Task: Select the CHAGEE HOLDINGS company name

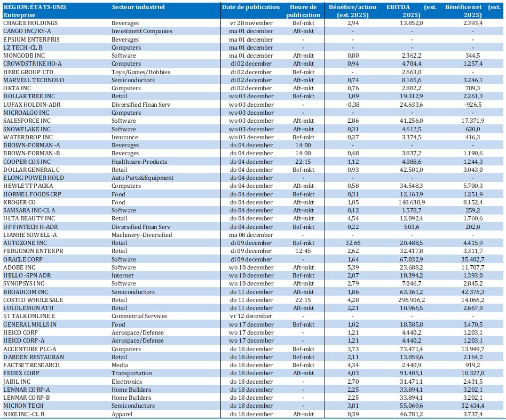Action: tap(30, 23)
